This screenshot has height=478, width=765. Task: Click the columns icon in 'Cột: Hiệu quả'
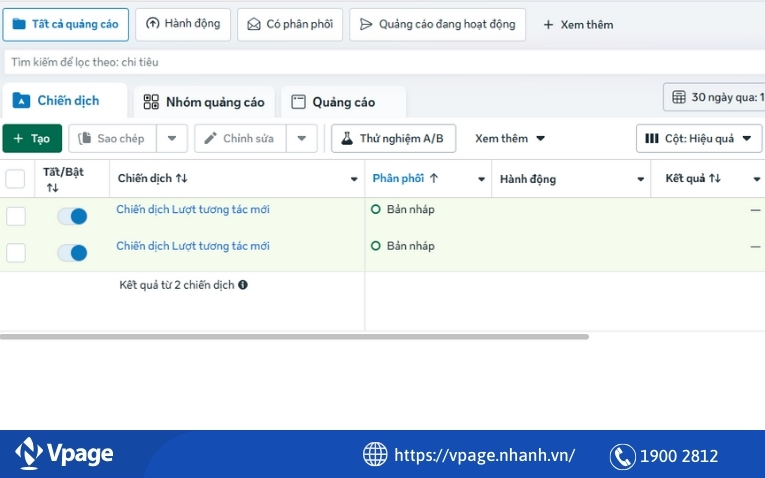tap(652, 139)
